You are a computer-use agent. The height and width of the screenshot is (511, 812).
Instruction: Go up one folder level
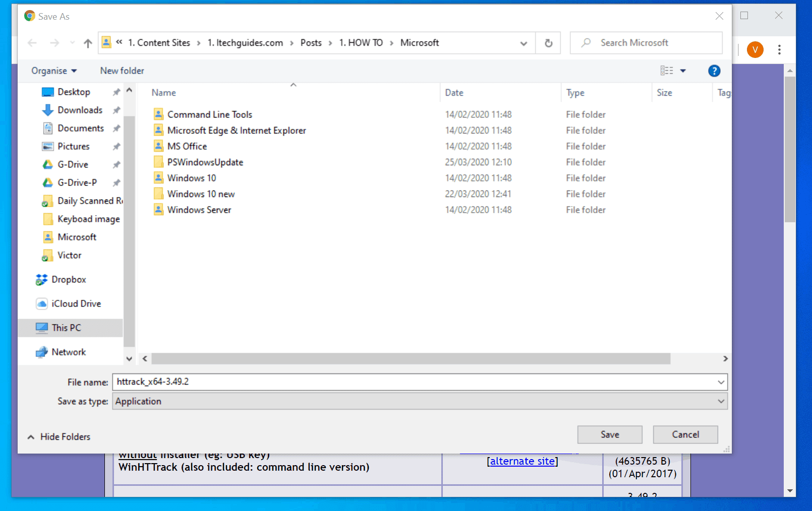click(x=88, y=43)
